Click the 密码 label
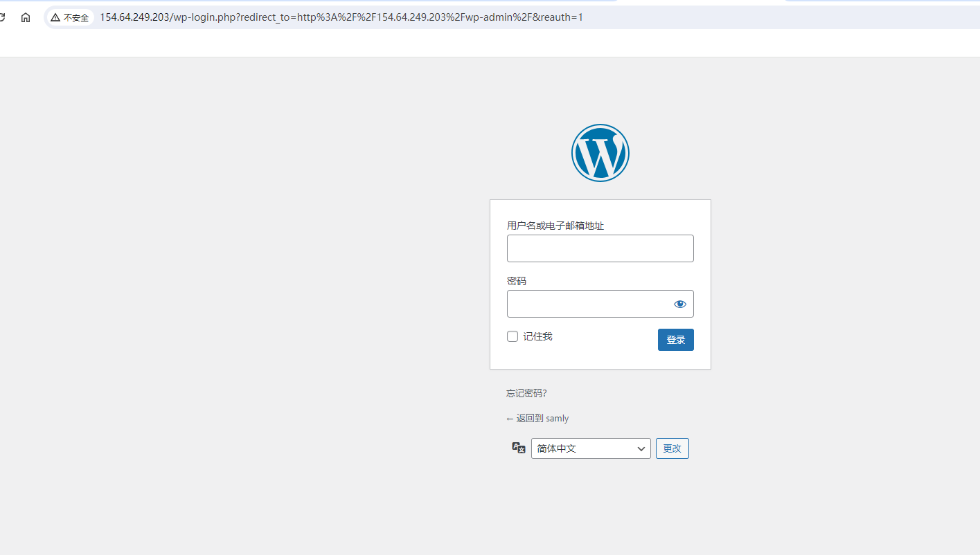Viewport: 980px width, 555px height. point(517,281)
